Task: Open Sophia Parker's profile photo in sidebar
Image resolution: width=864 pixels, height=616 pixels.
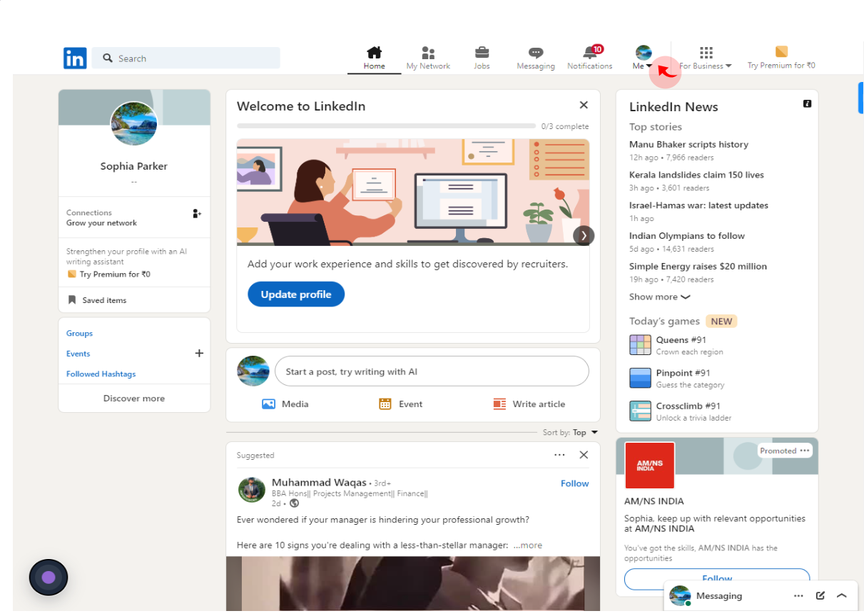Action: point(134,123)
